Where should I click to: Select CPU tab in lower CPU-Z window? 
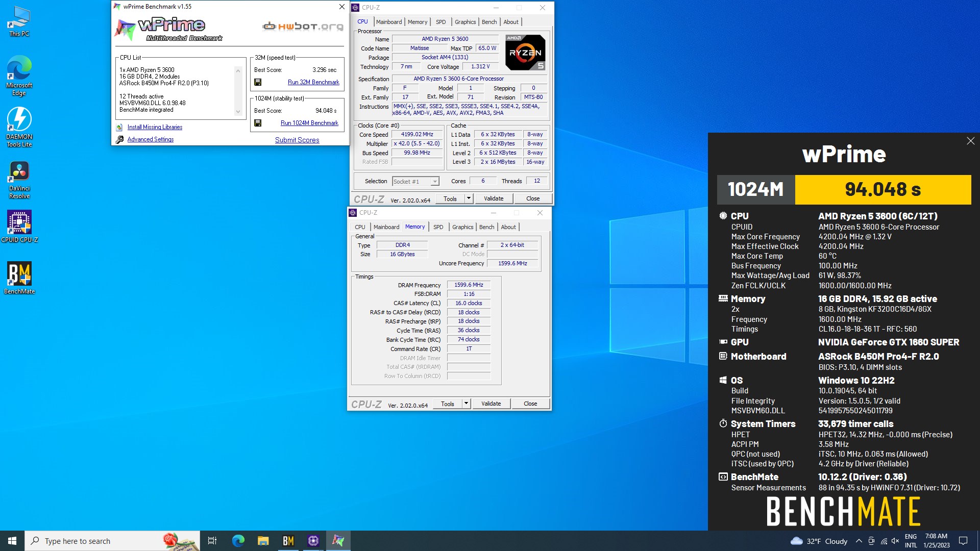point(360,227)
